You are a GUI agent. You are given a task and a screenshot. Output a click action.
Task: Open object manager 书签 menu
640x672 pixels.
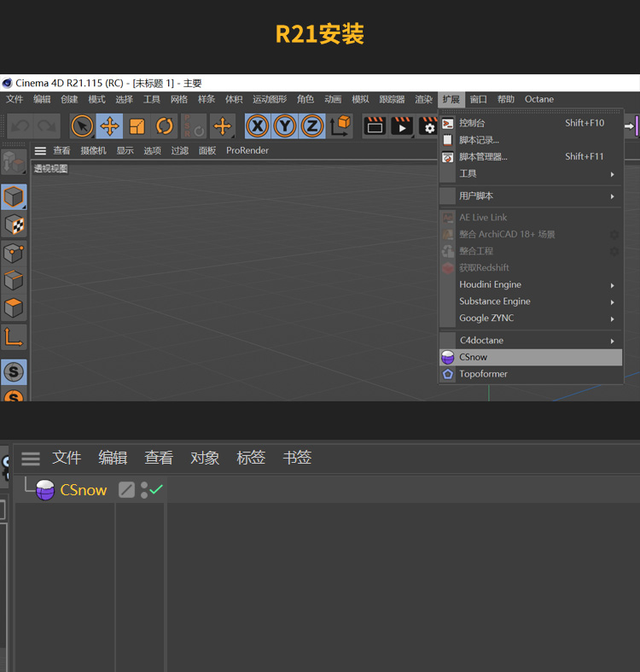click(x=297, y=458)
